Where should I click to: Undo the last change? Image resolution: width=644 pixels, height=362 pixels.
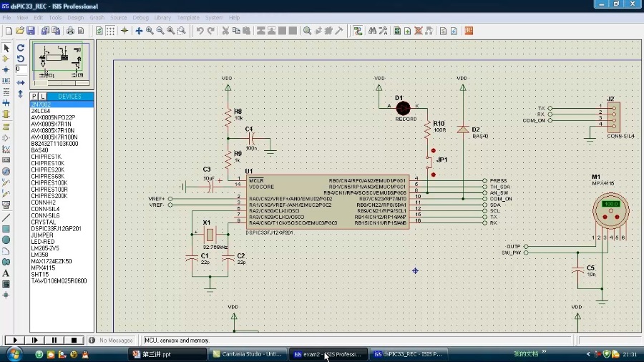pyautogui.click(x=200, y=31)
